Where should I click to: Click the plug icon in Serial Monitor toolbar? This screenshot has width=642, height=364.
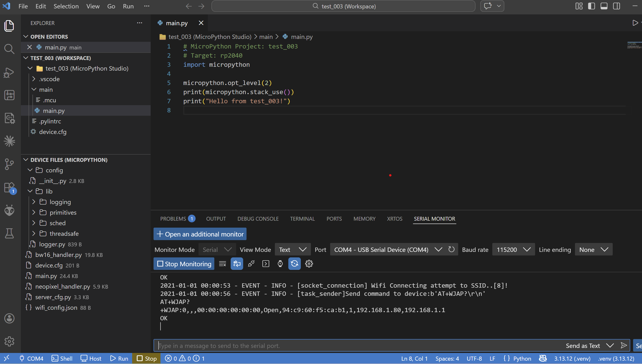click(x=251, y=264)
